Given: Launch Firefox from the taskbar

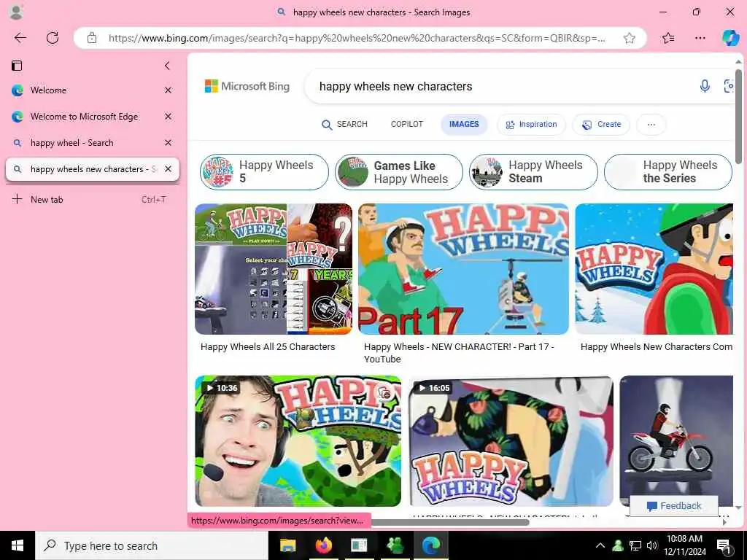Looking at the screenshot, I should (x=323, y=545).
